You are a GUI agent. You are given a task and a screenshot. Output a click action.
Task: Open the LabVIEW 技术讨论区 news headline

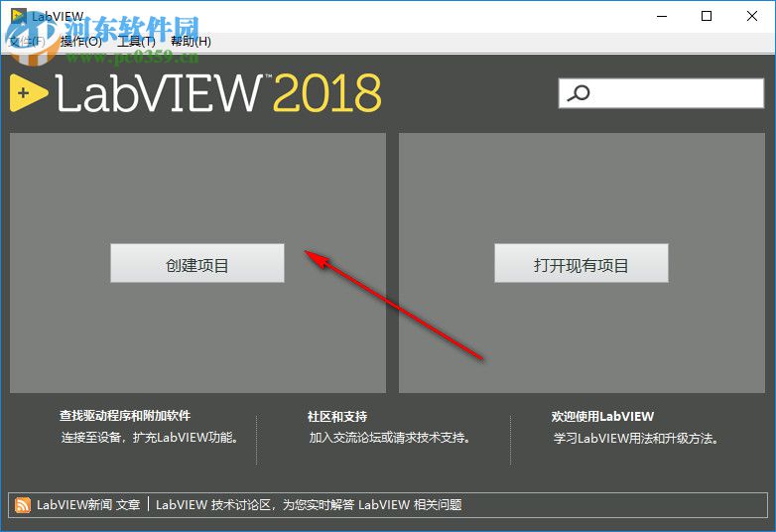309,505
